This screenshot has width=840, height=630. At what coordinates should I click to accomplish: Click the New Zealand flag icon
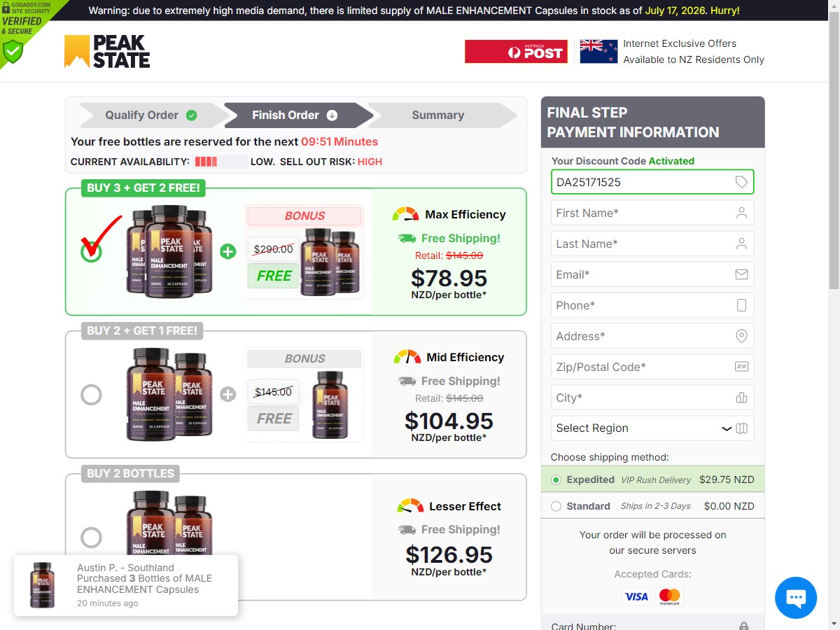tap(598, 51)
